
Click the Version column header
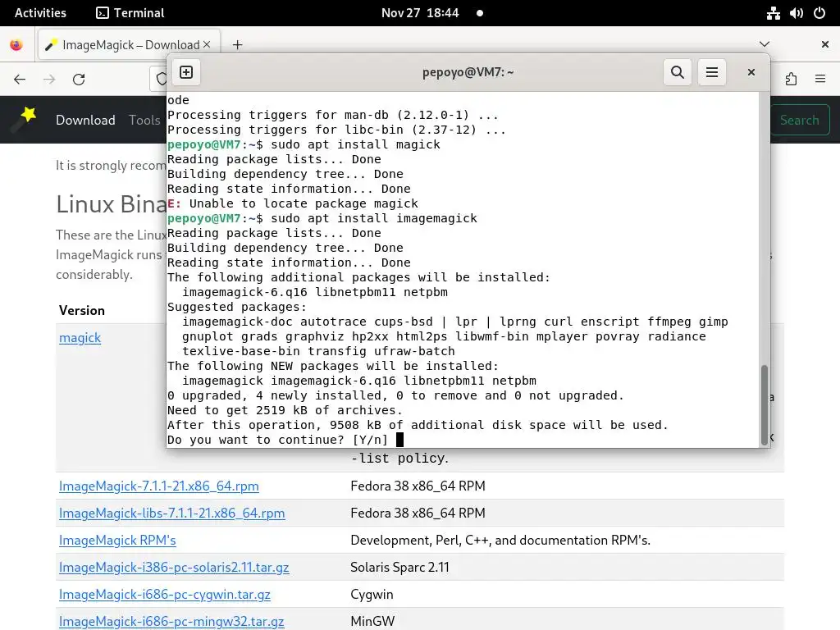(82, 311)
